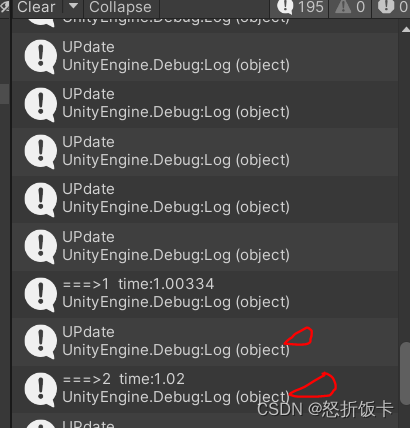Click info icon of the '===>1' log entry
Viewport: 410px width, 428px height.
pyautogui.click(x=40, y=295)
